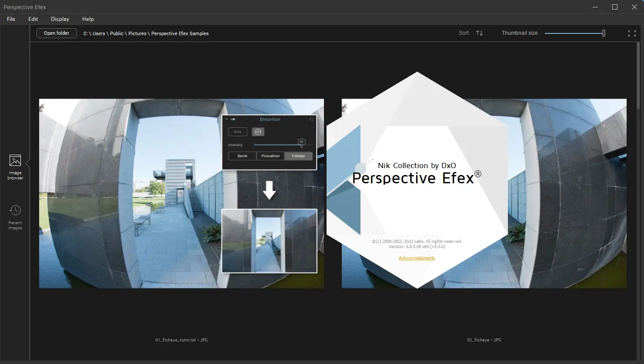Open the Display menu
Screen dimensions: 644x364
point(60,19)
